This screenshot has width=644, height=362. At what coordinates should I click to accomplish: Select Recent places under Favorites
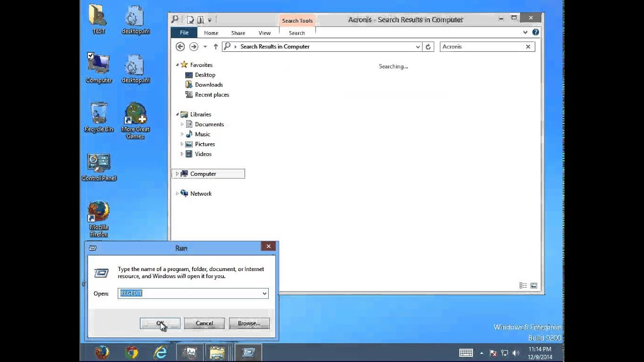(x=212, y=95)
